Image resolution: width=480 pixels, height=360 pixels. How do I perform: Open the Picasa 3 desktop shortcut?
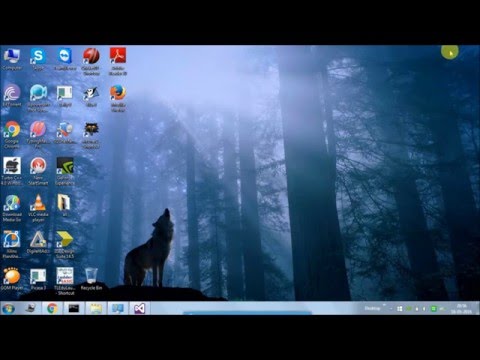click(38, 279)
